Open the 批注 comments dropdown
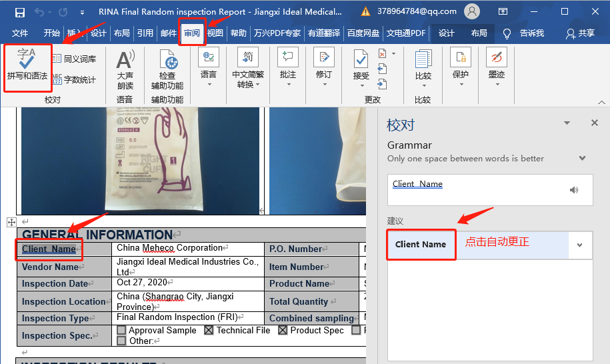610x364 pixels. tap(288, 67)
